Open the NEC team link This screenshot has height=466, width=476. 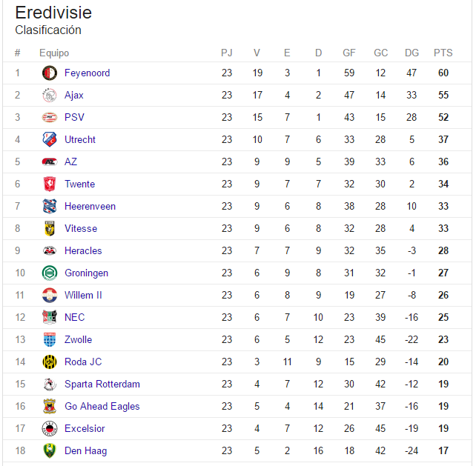(x=74, y=317)
